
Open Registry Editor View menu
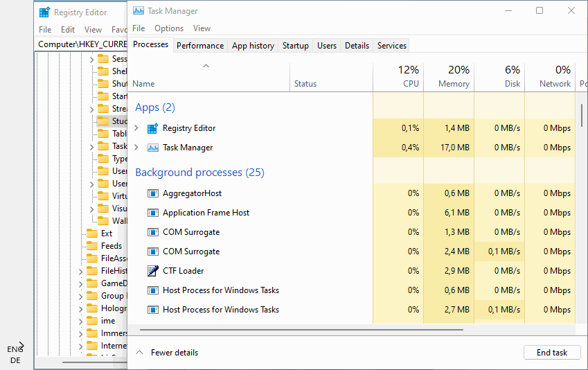tap(93, 30)
